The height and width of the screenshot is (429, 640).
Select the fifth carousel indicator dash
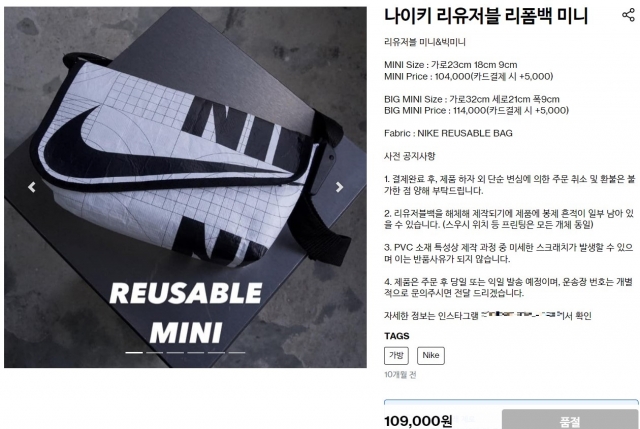tap(216, 352)
